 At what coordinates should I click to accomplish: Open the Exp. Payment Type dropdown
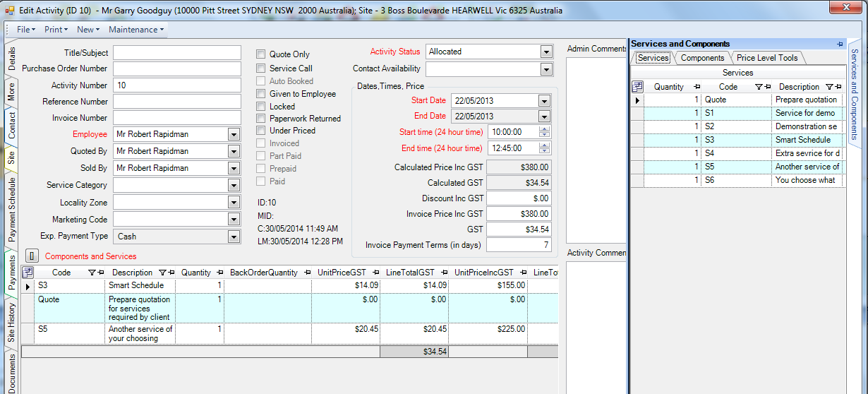pyautogui.click(x=234, y=237)
